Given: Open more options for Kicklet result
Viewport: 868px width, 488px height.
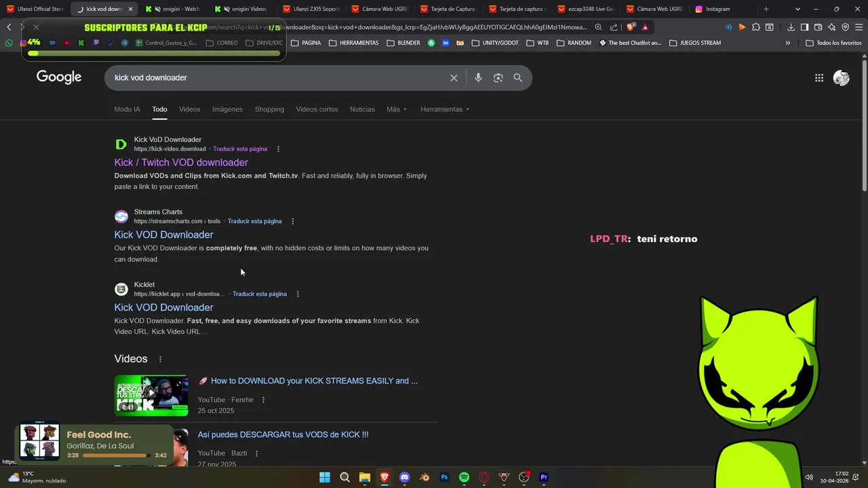Looking at the screenshot, I should point(298,294).
